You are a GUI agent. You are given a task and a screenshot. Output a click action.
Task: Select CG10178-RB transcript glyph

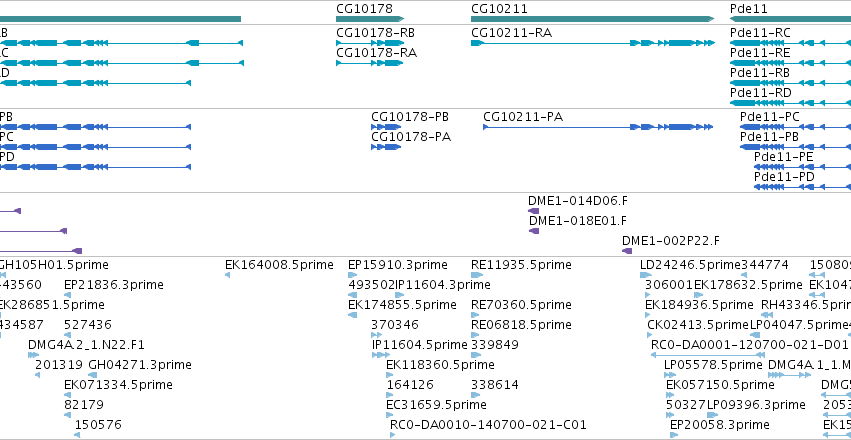[x=370, y=43]
